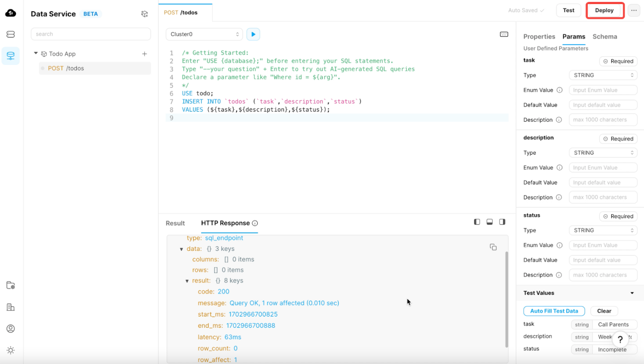Viewport: 644px width, 364px height.
Task: Open the Data Service panel icon in sidebar
Action: pos(10,55)
